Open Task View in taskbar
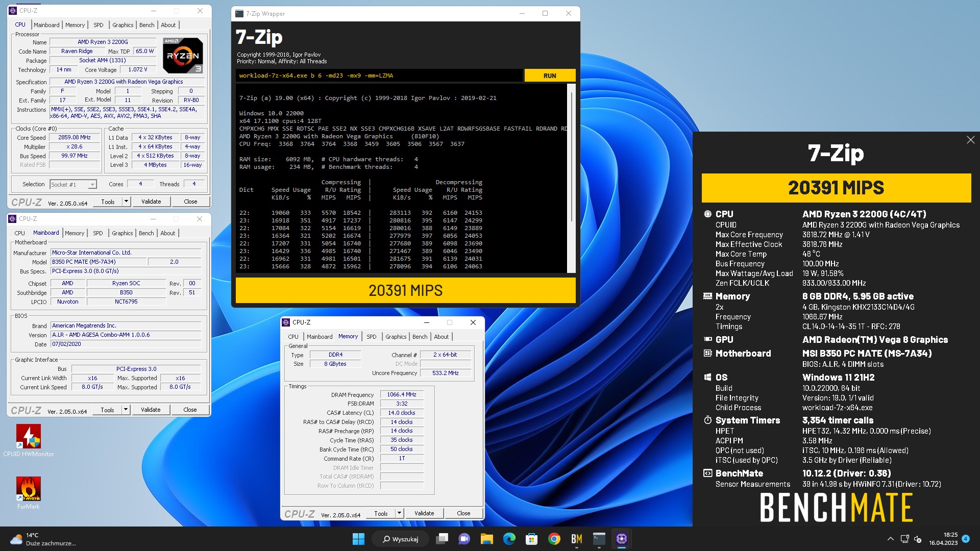The image size is (980, 551). (x=442, y=539)
